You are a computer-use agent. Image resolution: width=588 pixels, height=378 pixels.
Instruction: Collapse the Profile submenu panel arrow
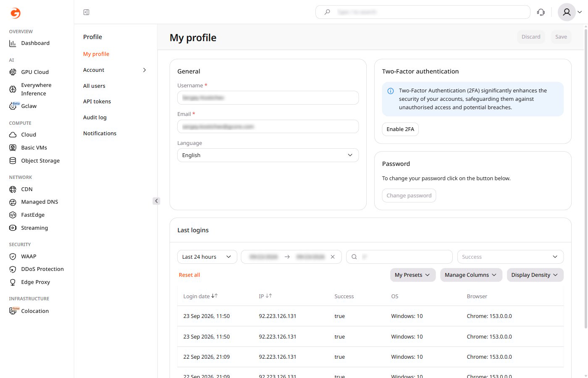coord(156,201)
